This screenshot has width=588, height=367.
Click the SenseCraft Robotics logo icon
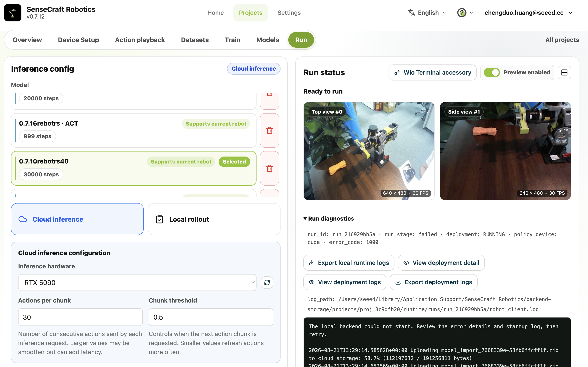(x=13, y=13)
